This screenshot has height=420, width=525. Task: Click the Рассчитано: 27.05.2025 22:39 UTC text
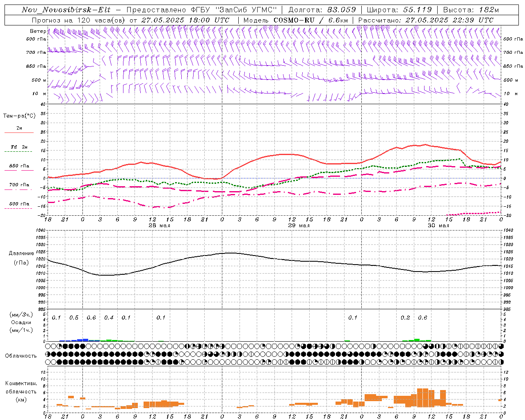click(426, 20)
